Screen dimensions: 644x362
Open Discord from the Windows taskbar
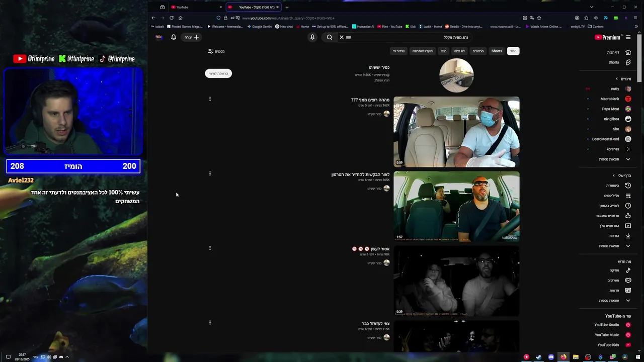pyautogui.click(x=551, y=357)
